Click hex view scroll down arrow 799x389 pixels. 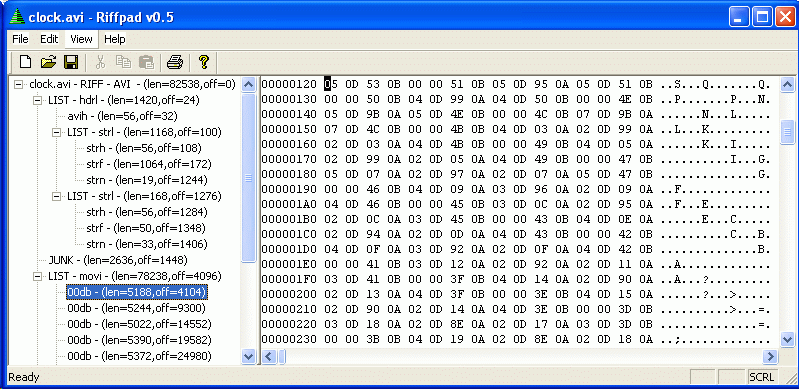click(x=787, y=339)
